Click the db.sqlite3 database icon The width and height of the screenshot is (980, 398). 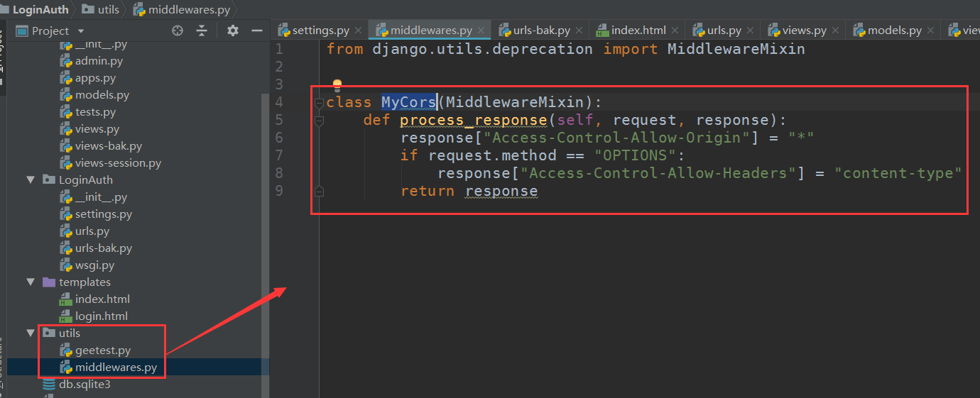pyautogui.click(x=49, y=385)
